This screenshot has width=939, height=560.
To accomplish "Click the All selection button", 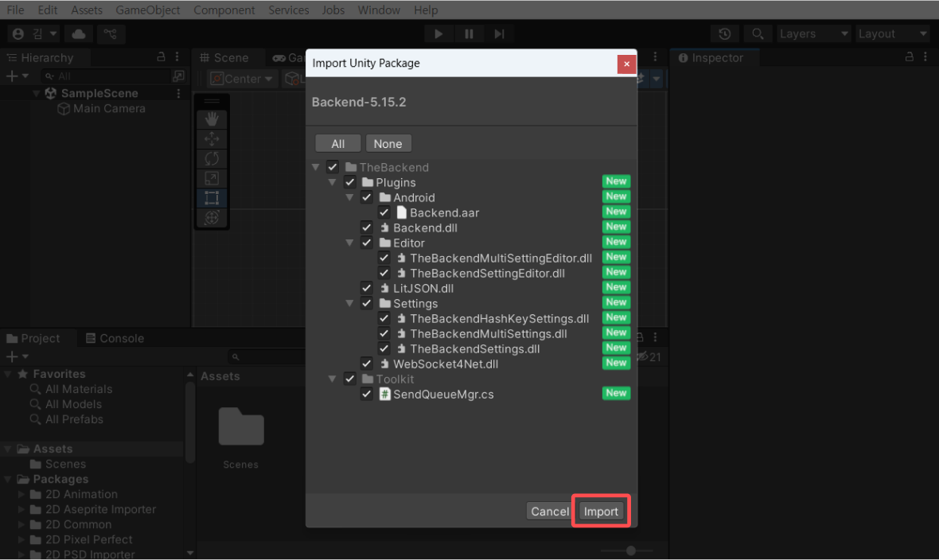I will (337, 144).
